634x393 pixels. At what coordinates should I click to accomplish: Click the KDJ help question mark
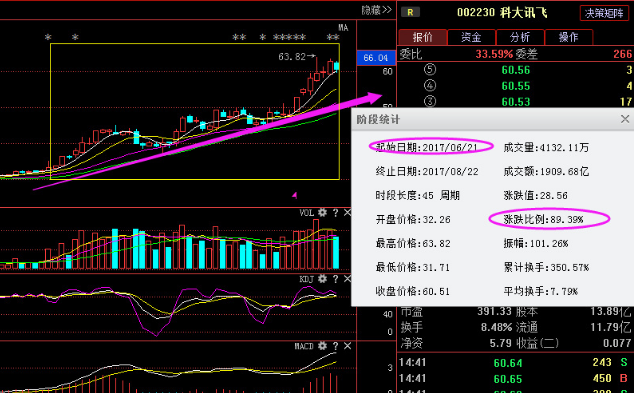click(335, 279)
